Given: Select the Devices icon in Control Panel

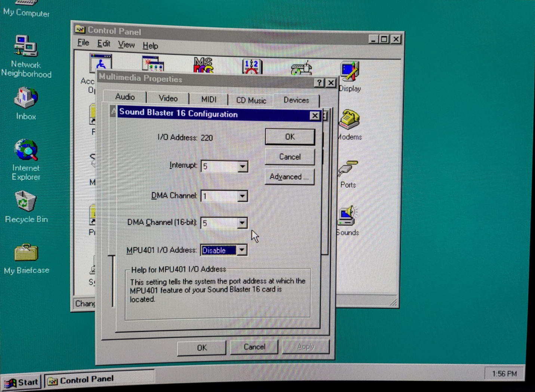Looking at the screenshot, I should pyautogui.click(x=301, y=68).
